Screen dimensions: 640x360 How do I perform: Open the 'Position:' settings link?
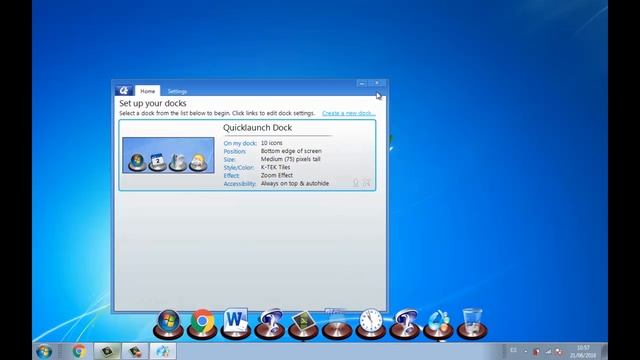(235, 151)
